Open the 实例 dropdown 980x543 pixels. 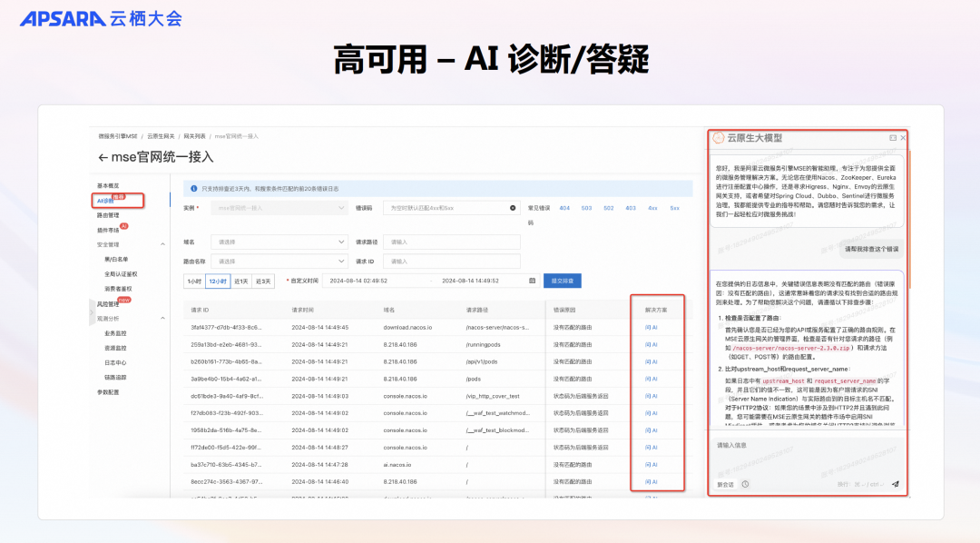click(279, 208)
